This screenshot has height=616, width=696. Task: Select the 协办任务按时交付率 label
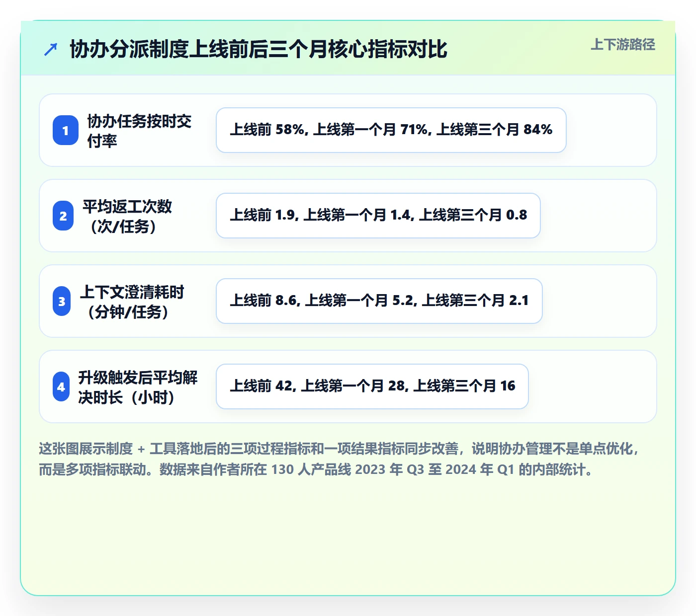click(140, 131)
